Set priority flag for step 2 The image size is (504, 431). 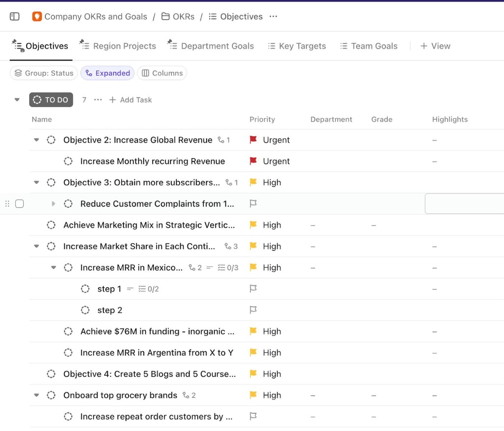tap(253, 309)
